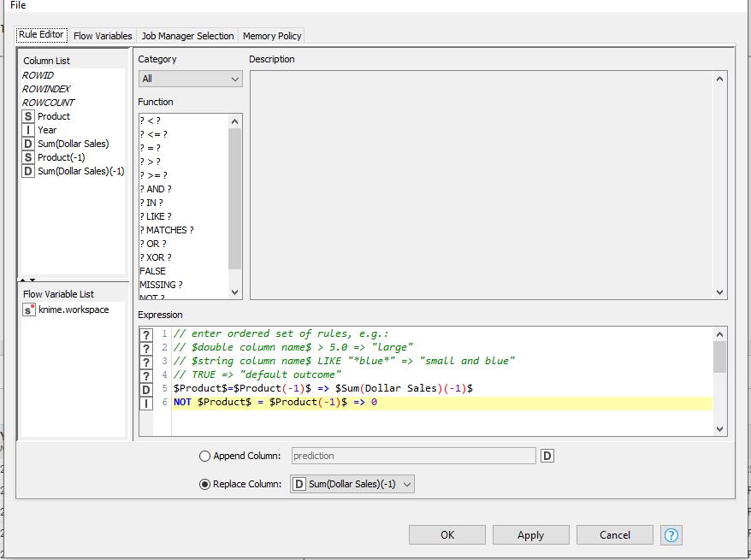Viewport: 751px width, 560px height.
Task: Click the Double type icon next to prediction field
Action: coord(547,456)
